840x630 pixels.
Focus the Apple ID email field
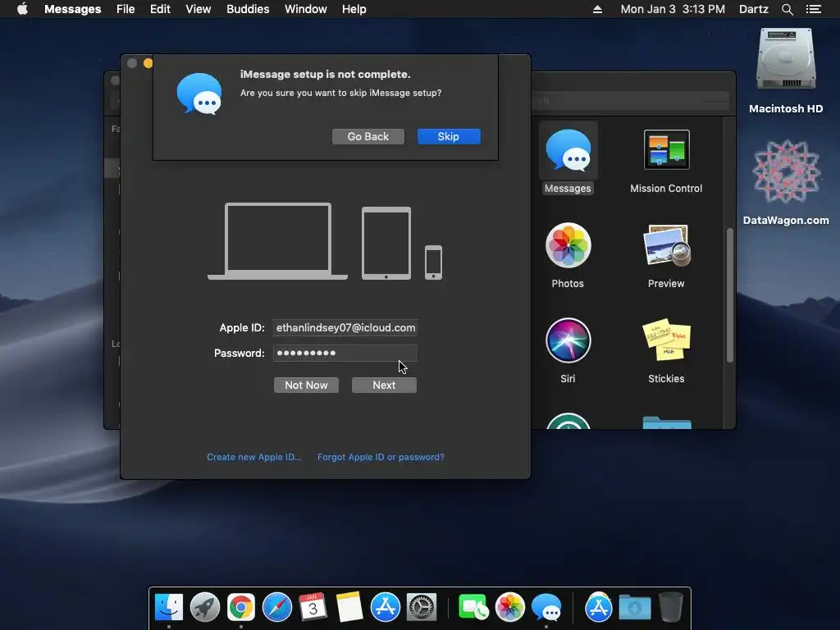[x=345, y=328]
